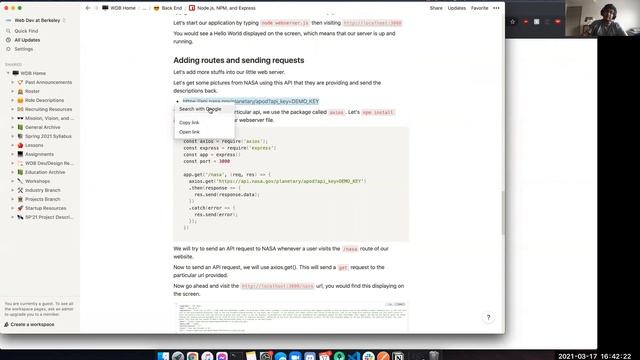Click the NASA API demo key link
The height and width of the screenshot is (360, 640).
(251, 101)
